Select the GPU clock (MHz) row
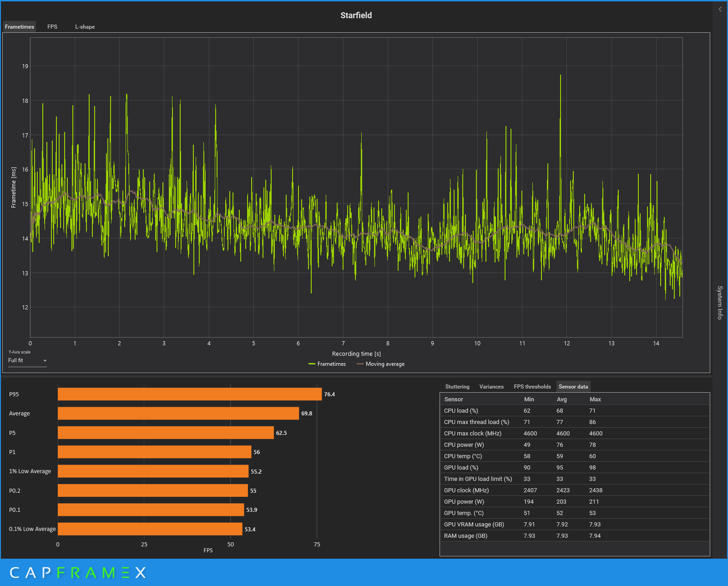This screenshot has height=586, width=728. 575,490
